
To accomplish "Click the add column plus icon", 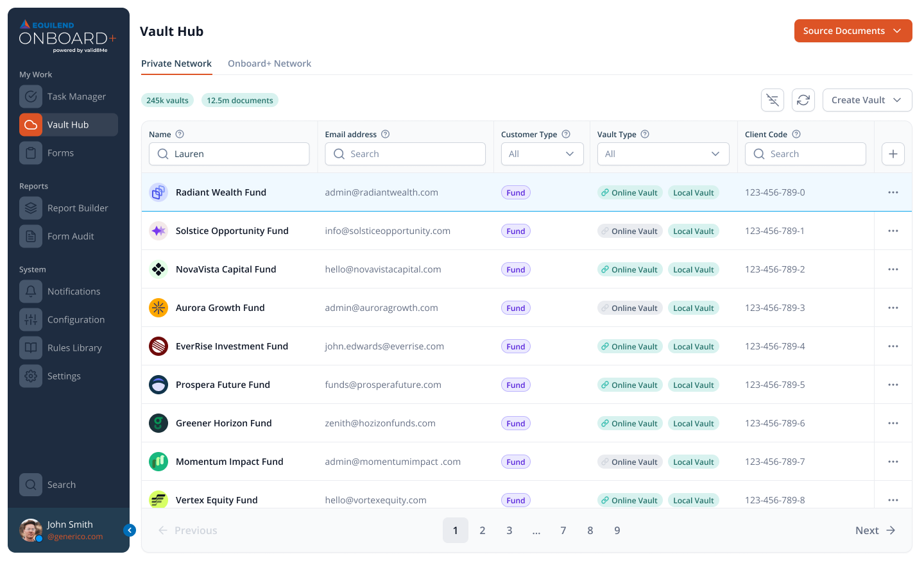I will (x=893, y=154).
